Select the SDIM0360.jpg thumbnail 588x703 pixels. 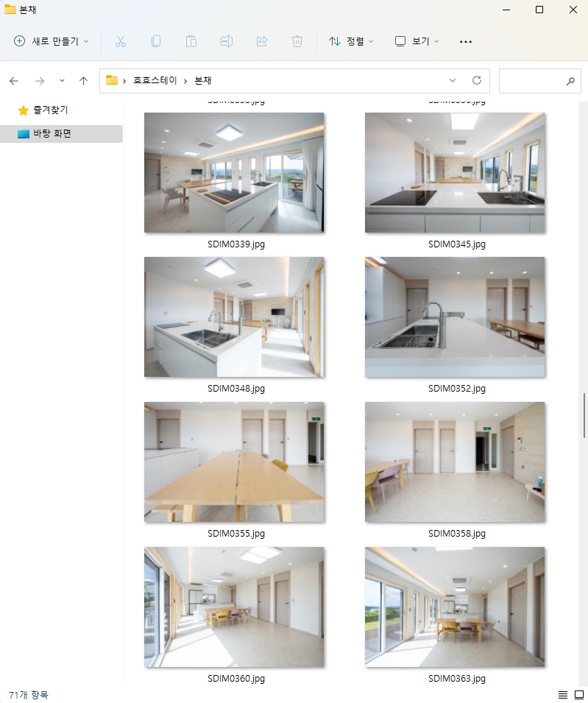[x=234, y=607]
